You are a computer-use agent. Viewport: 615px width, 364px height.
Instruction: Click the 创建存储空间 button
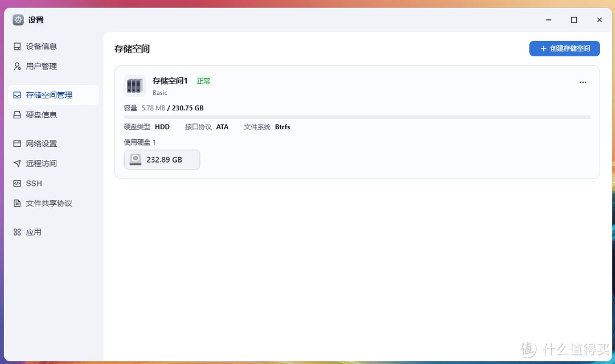(x=564, y=48)
